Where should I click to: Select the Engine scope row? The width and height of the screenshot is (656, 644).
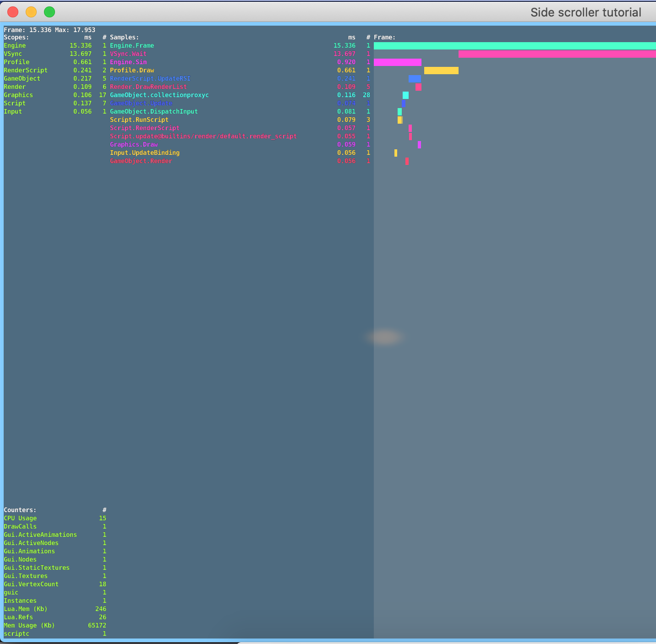15,45
